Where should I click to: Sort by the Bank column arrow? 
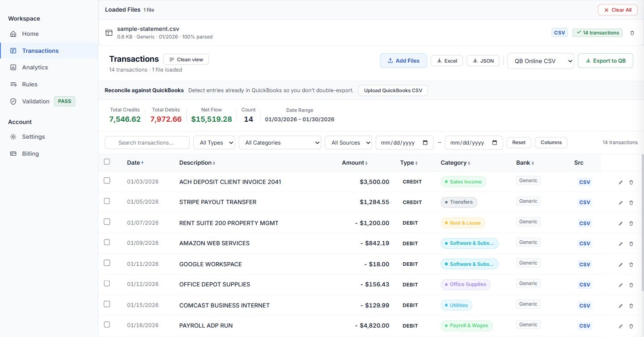tap(533, 163)
